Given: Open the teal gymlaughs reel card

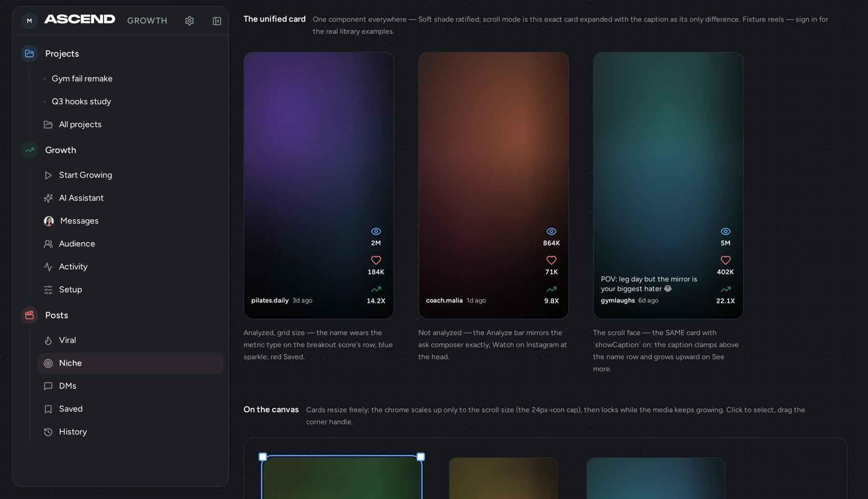Looking at the screenshot, I should [668, 186].
